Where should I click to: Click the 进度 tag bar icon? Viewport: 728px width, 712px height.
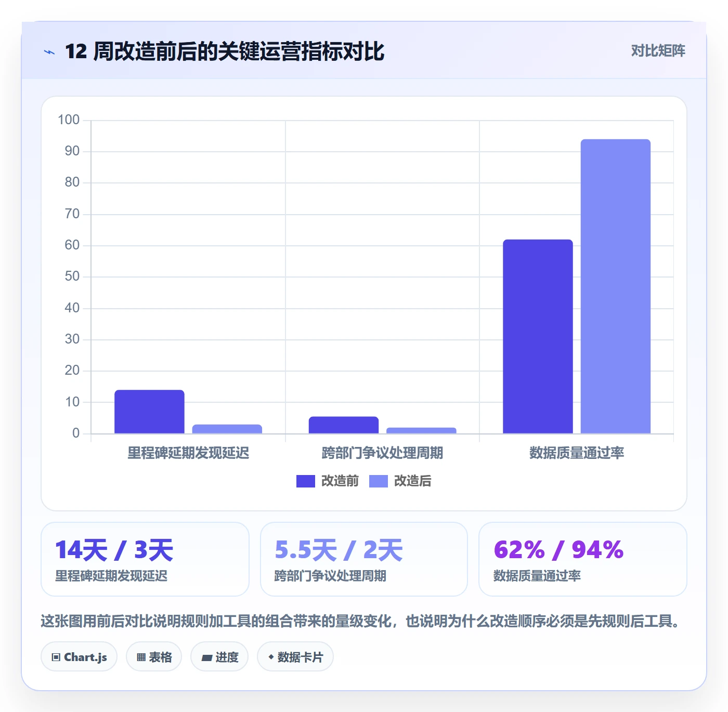(x=206, y=658)
